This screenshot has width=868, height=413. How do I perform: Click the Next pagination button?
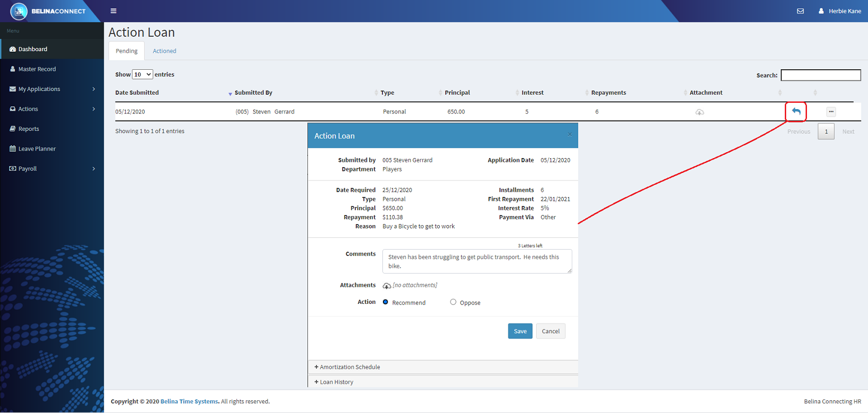point(848,131)
